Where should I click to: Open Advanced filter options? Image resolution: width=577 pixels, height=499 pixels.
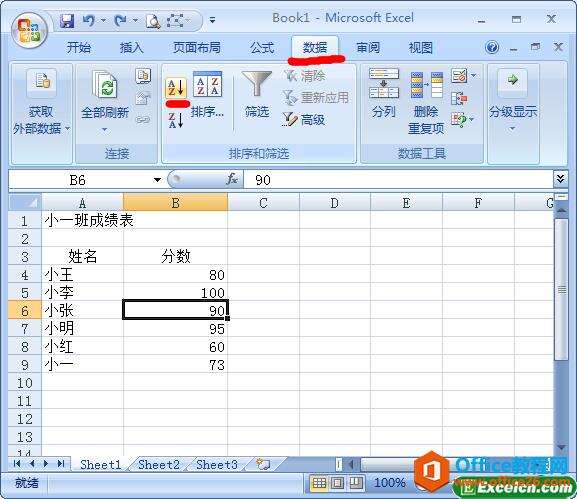[304, 120]
